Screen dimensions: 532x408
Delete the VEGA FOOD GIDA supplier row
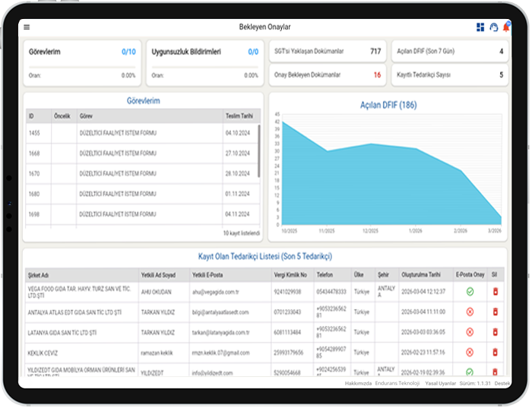(x=496, y=292)
